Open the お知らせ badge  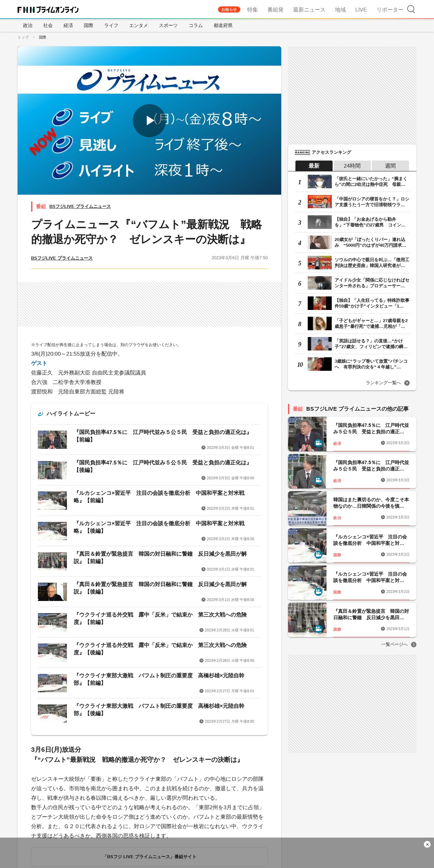[229, 9]
